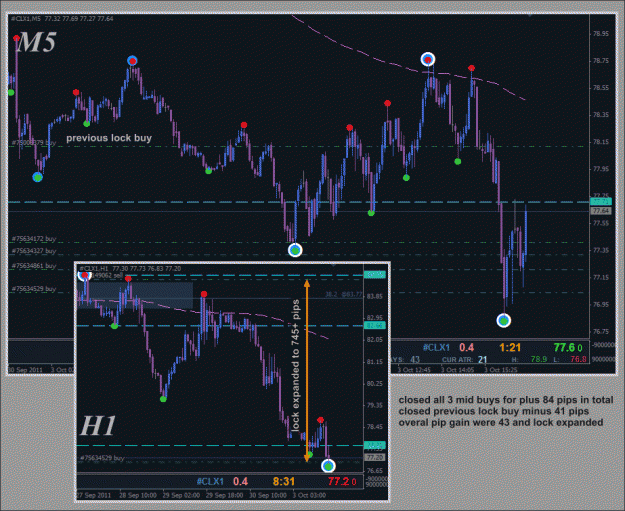Click the H1 chart title '#CLX1,H1 77.30 77.73 76.83 77.20'

click(x=130, y=269)
